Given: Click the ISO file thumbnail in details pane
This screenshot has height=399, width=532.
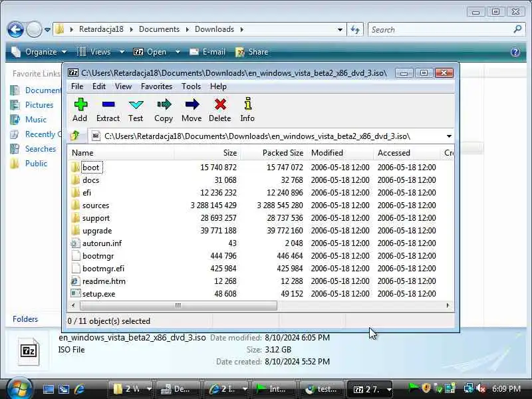Looking at the screenshot, I should point(29,352).
